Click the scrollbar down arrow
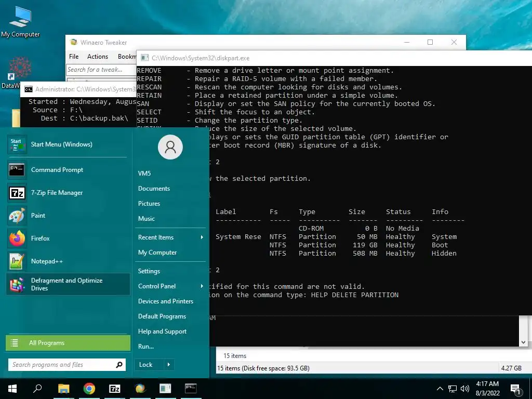 (x=523, y=342)
